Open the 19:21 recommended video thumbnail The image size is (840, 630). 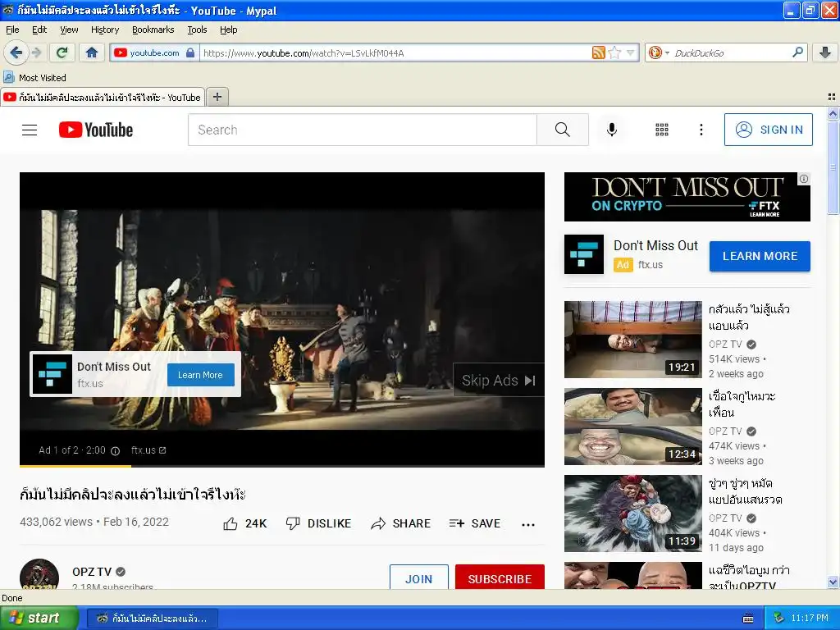632,340
